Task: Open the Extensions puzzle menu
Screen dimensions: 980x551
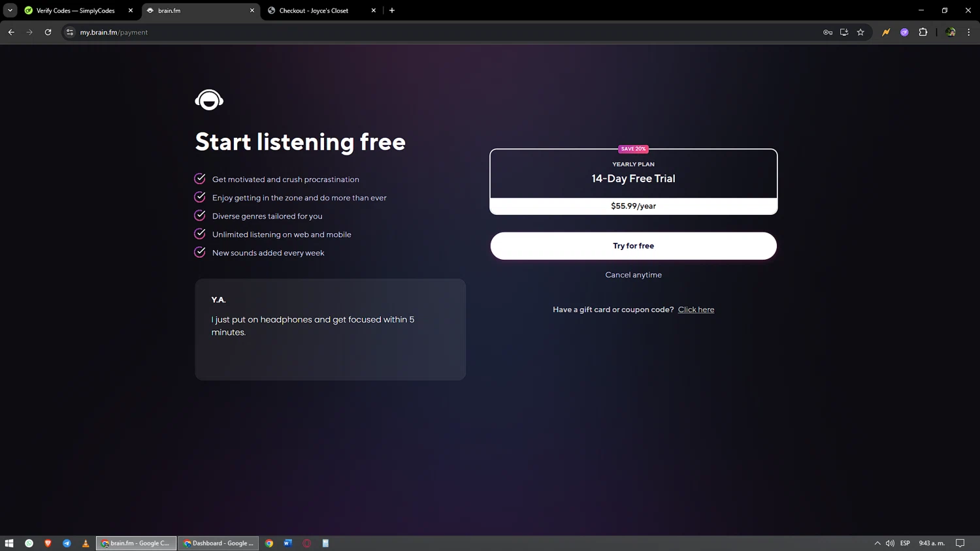Action: [x=923, y=32]
